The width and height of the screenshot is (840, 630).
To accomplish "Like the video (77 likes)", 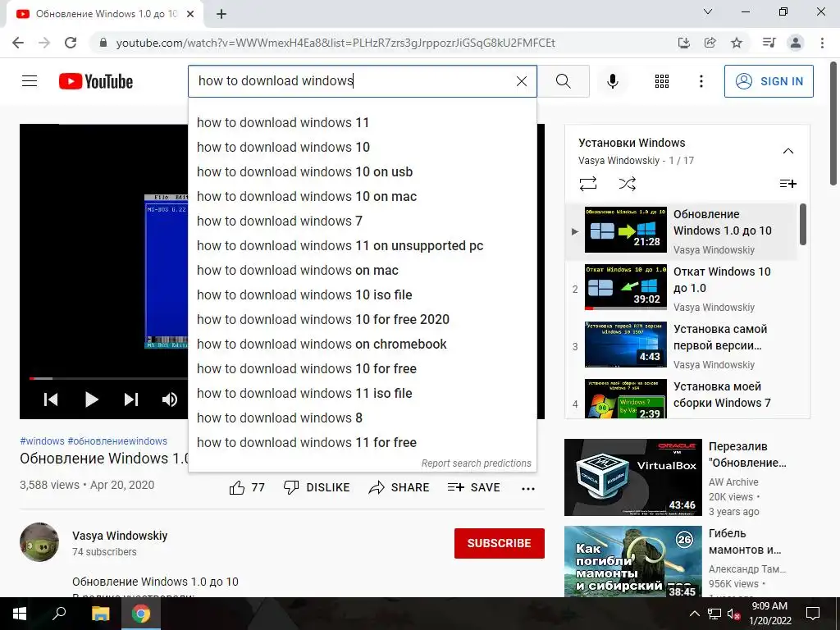I will click(247, 487).
